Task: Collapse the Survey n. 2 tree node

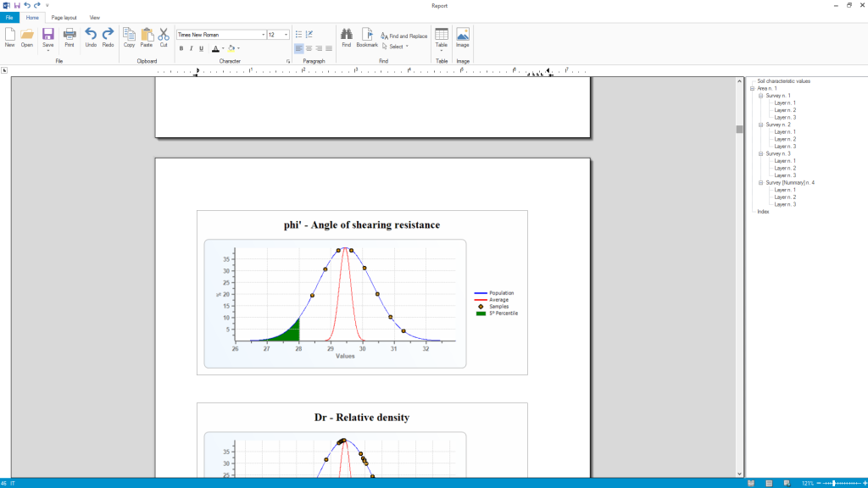Action: click(761, 125)
